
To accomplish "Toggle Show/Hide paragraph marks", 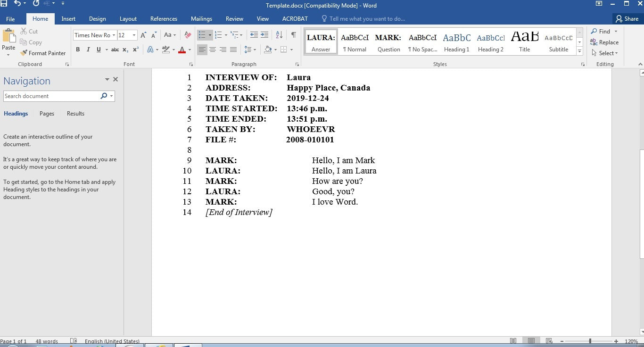I will (x=293, y=35).
